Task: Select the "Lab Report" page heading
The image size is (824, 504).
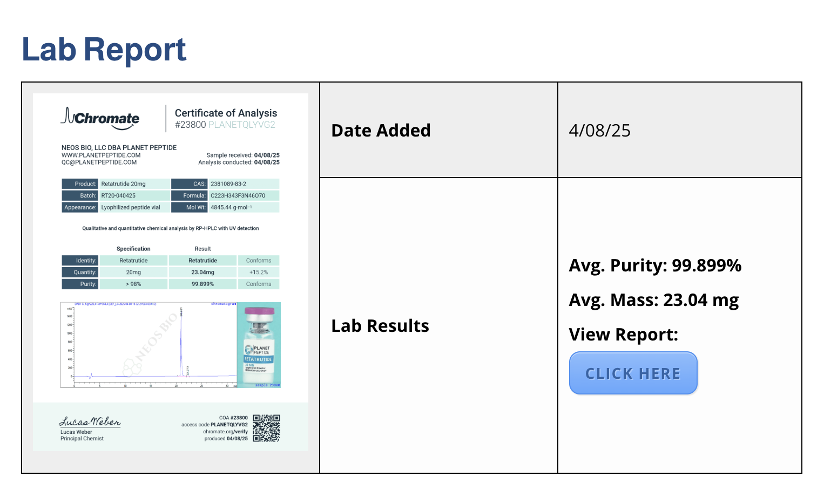Action: (x=104, y=50)
